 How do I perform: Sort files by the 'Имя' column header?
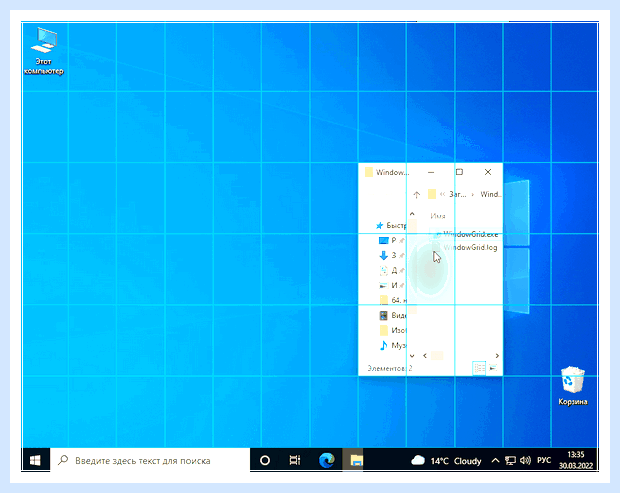coord(438,216)
